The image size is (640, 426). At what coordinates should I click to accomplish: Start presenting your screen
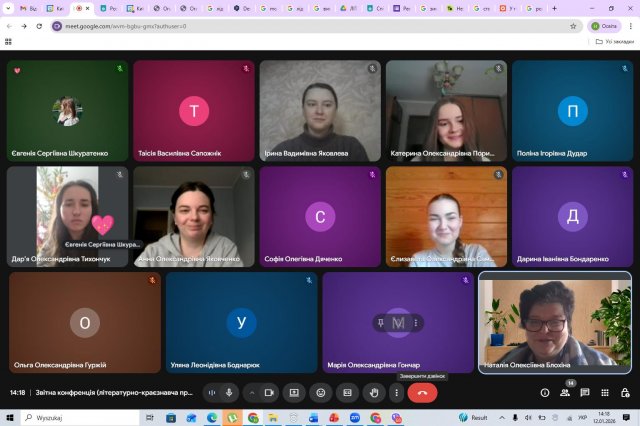pyautogui.click(x=294, y=393)
